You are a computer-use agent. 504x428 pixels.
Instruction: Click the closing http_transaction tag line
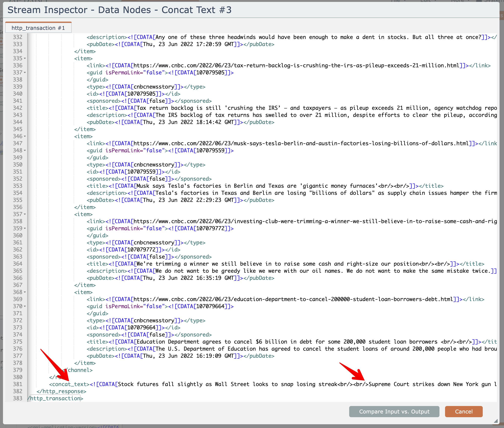click(56, 398)
